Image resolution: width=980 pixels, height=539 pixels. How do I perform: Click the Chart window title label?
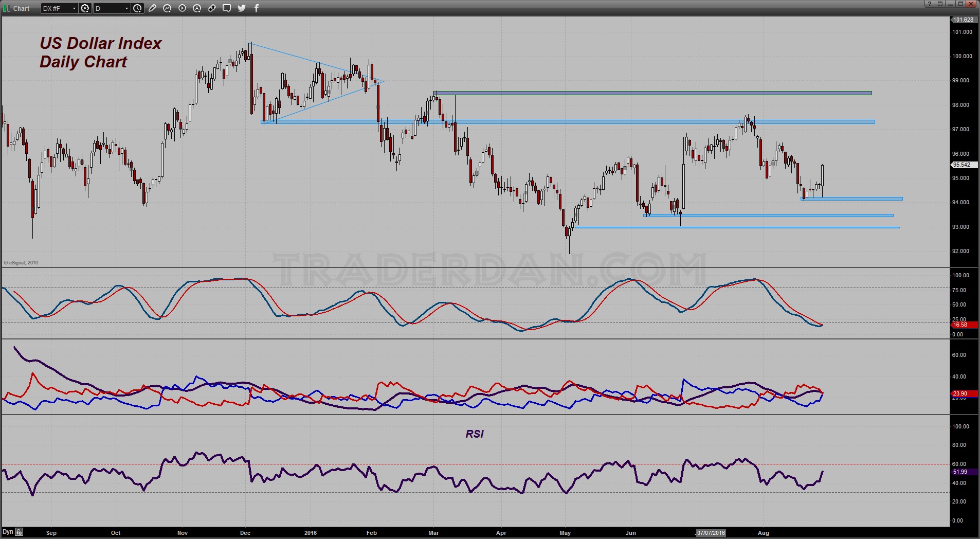pos(21,8)
